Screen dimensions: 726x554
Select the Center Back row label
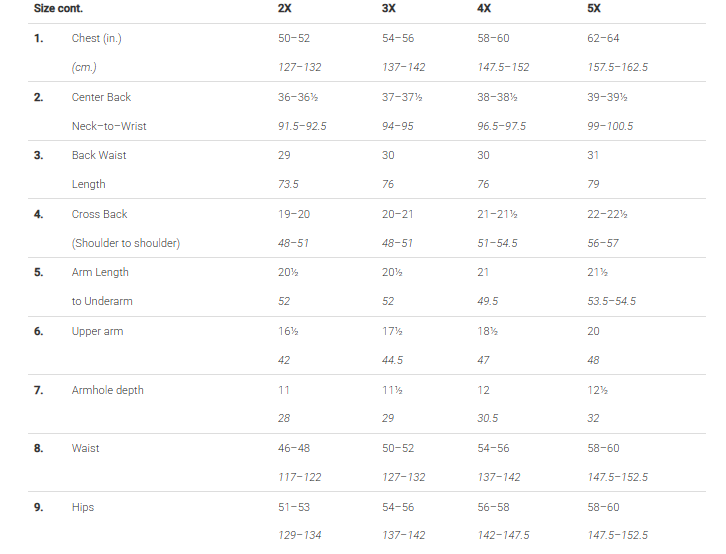point(101,97)
